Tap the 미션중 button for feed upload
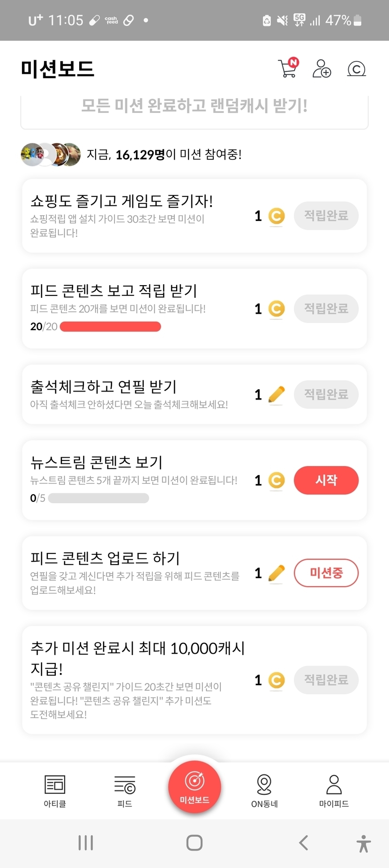 pos(326,573)
